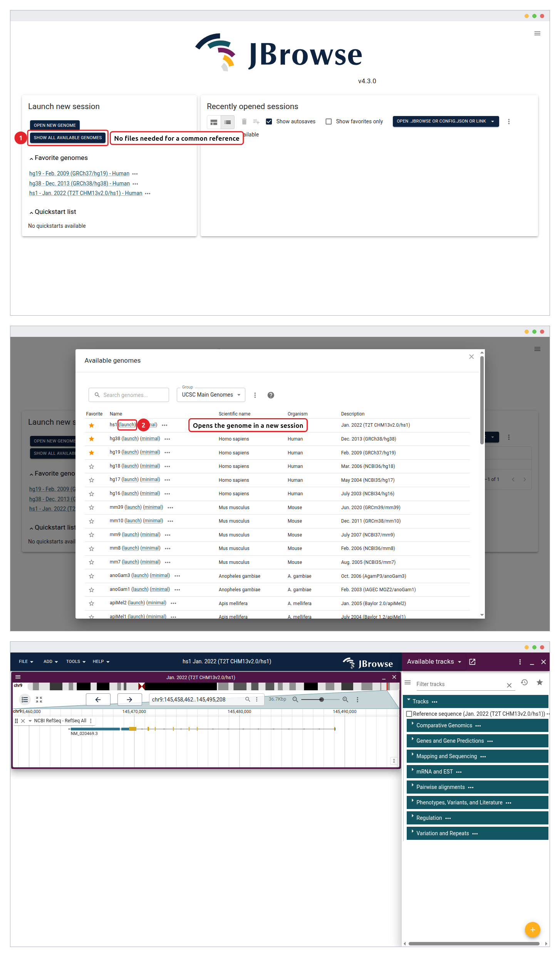Click the zoom slider in view toolbar

320,699
